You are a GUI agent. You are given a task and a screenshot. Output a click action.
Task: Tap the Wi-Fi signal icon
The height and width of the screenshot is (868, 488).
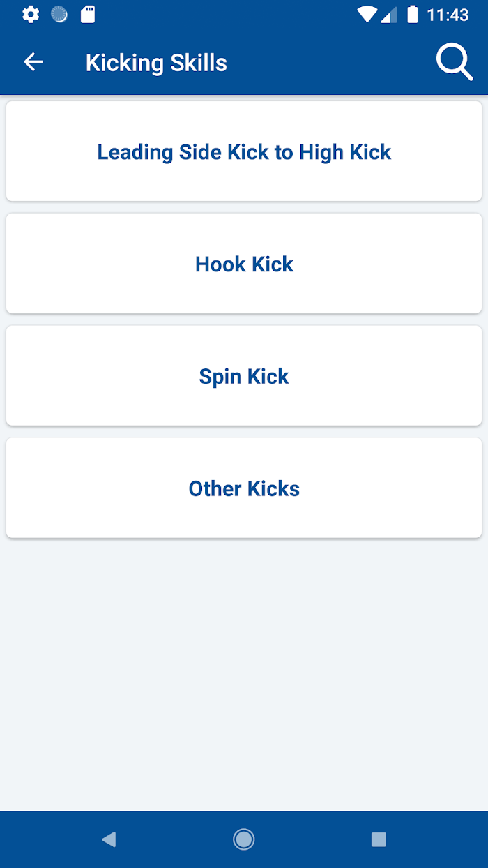pyautogui.click(x=367, y=14)
